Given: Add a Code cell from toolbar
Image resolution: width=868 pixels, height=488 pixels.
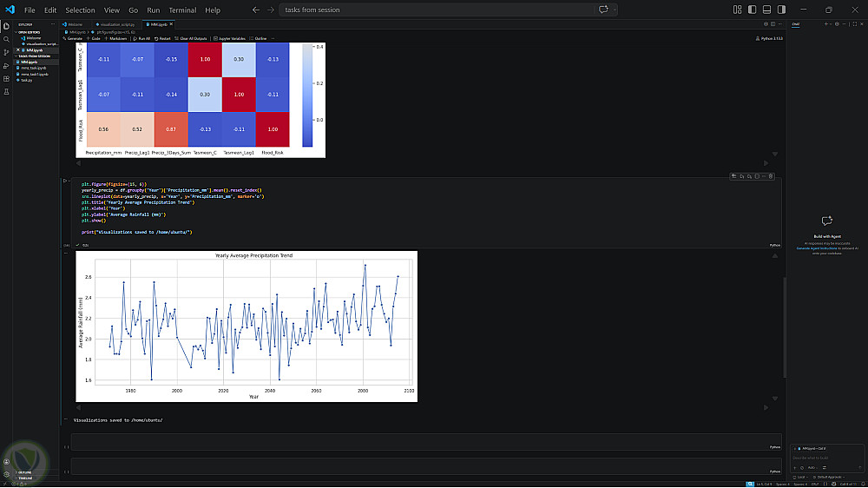Looking at the screenshot, I should 94,39.
